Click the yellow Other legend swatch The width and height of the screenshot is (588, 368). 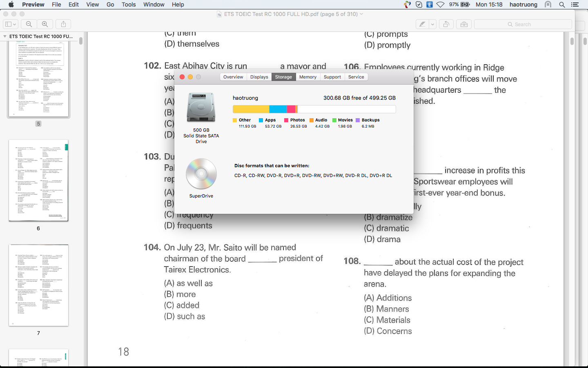[x=235, y=120]
